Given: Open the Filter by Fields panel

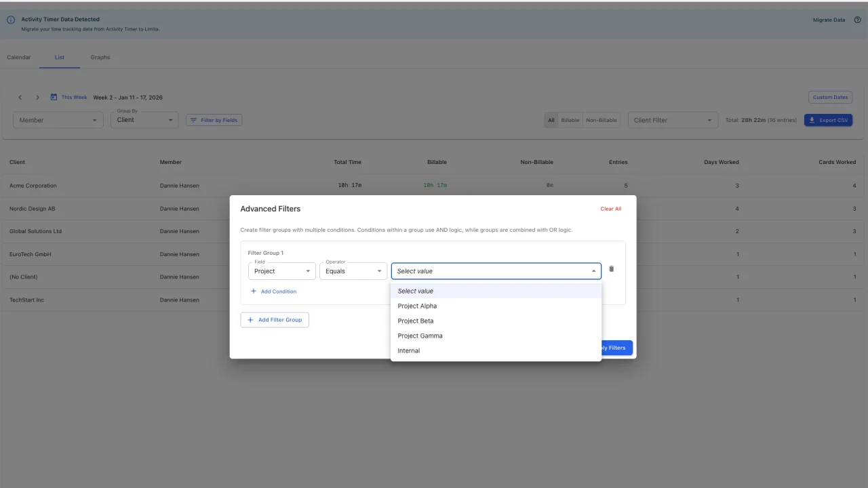Looking at the screenshot, I should (214, 120).
